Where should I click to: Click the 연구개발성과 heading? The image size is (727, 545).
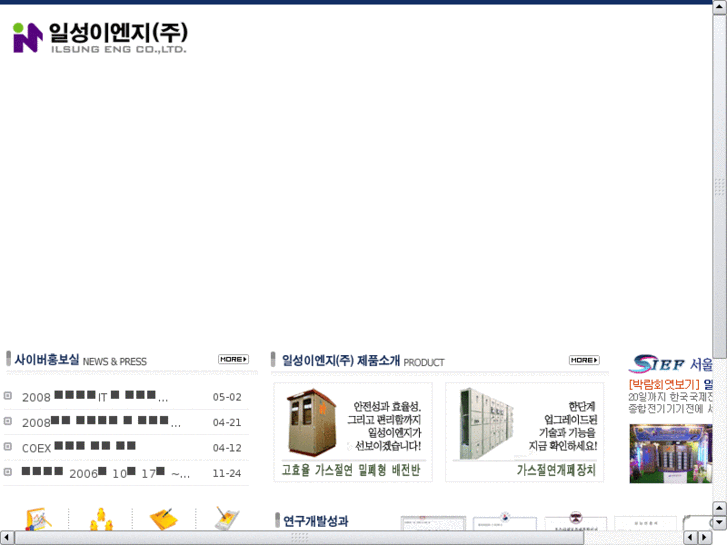point(315,521)
